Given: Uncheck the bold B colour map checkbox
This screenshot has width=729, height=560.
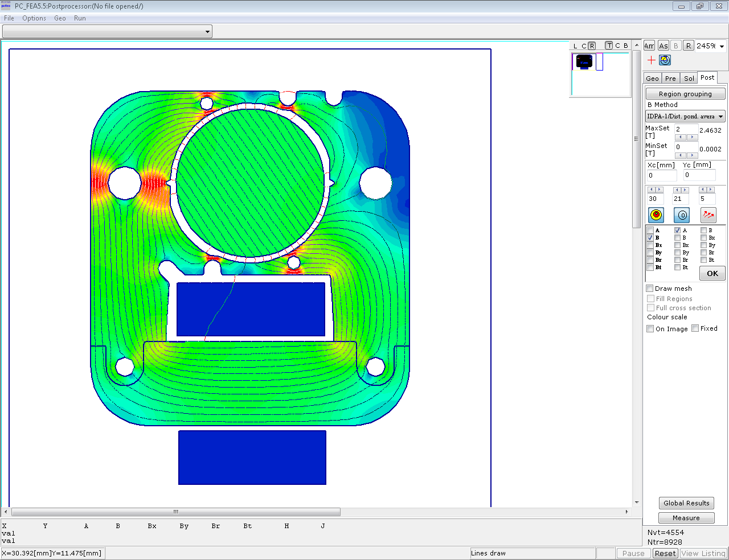Looking at the screenshot, I should [650, 238].
